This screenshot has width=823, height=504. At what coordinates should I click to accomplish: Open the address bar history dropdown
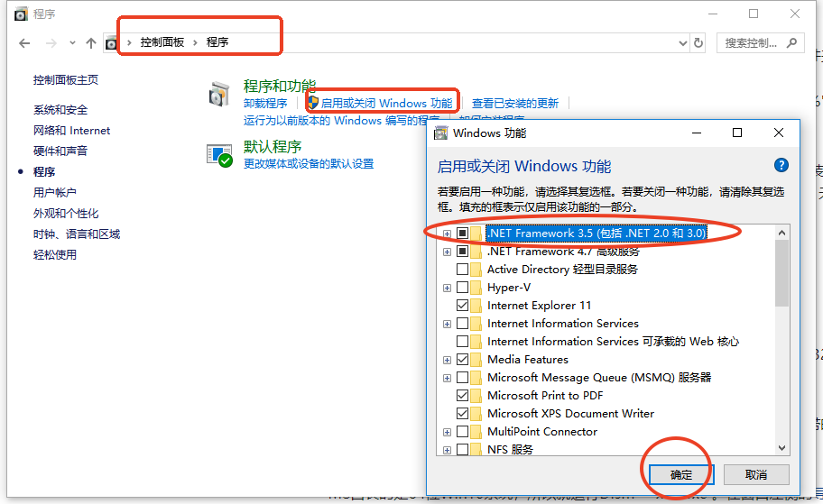682,42
